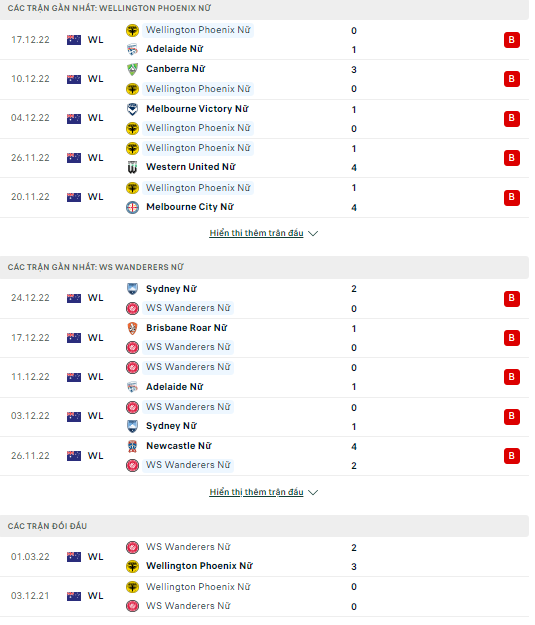This screenshot has height=625, width=535.
Task: Click Australian flag icon on the 10.12.22 row
Action: [75, 80]
